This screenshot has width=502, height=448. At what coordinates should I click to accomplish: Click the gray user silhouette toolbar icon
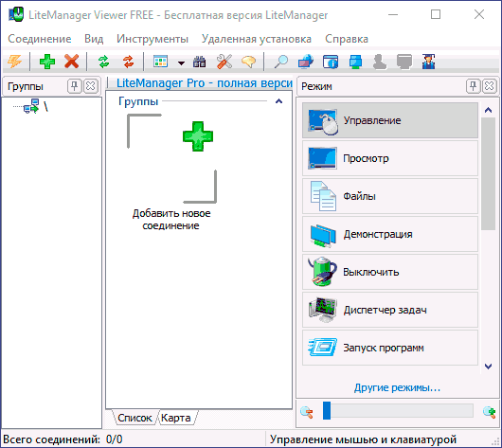click(380, 62)
